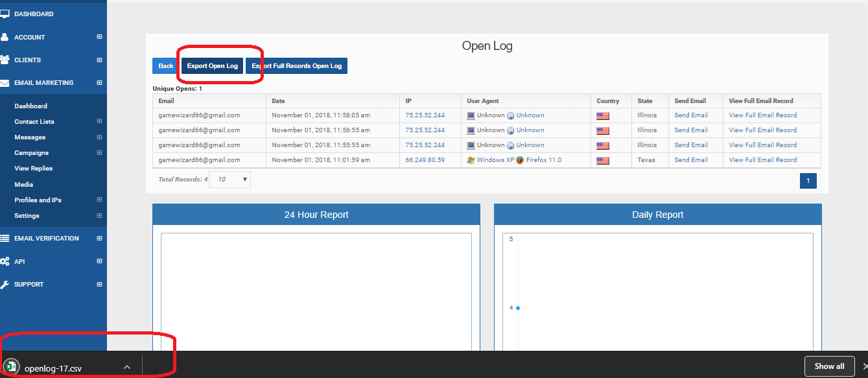Click Send Email in 11:58:05 am row
The width and height of the screenshot is (868, 378).
click(691, 115)
